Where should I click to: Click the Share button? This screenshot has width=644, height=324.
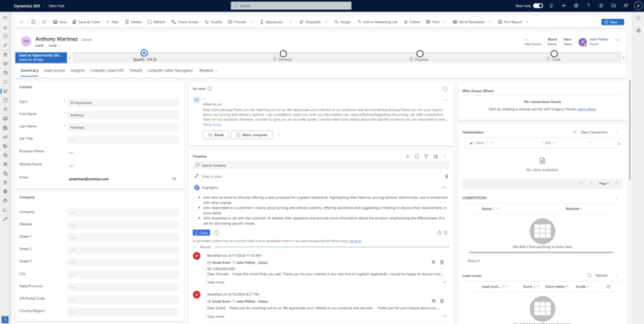(x=613, y=22)
